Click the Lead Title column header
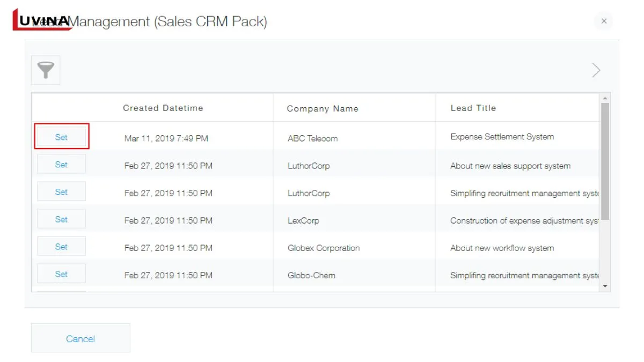644x362 pixels. [x=473, y=108]
